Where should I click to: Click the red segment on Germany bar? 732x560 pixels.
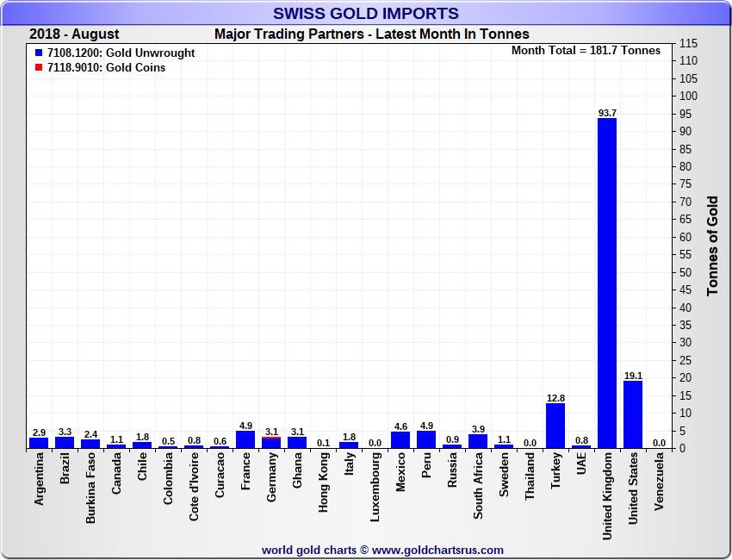coord(271,438)
